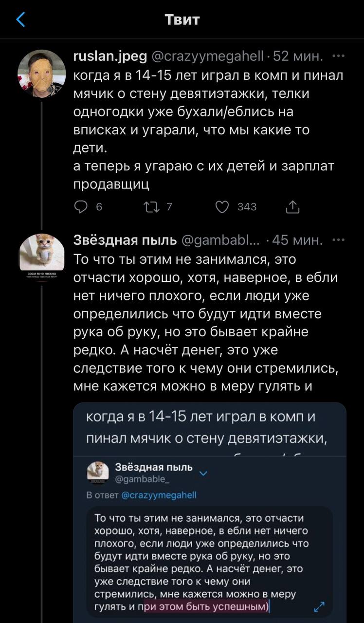This screenshot has height=623, width=364.
Task: Go back using the back arrow
Action: pyautogui.click(x=20, y=20)
